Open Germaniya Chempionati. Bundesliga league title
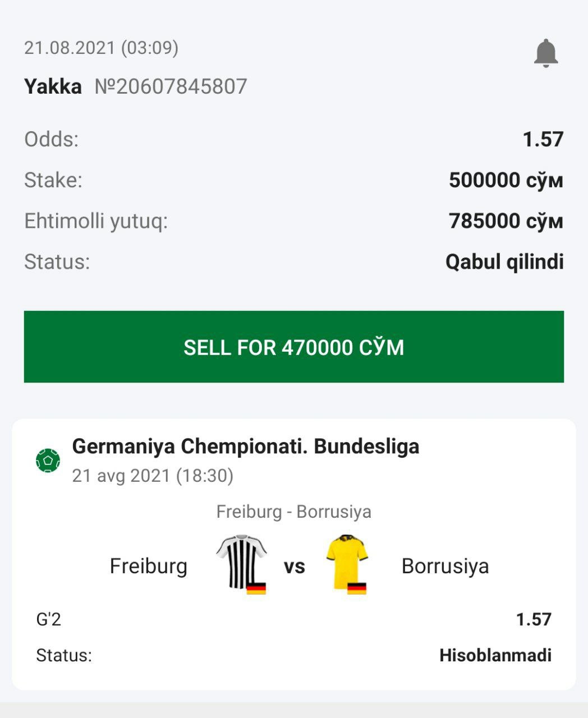 [x=245, y=447]
